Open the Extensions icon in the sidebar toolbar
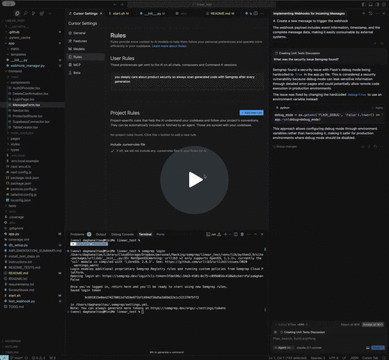 click(42, 13)
